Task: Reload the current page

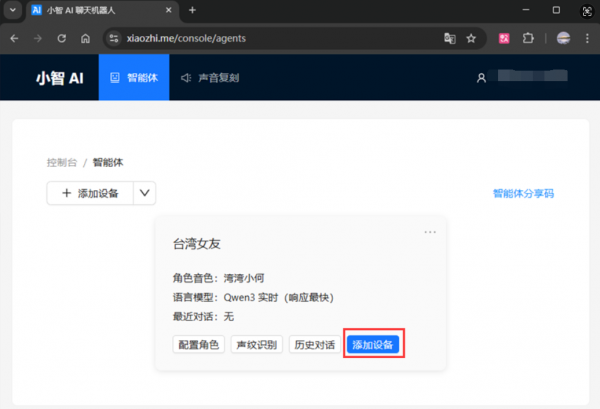Action: pyautogui.click(x=62, y=39)
